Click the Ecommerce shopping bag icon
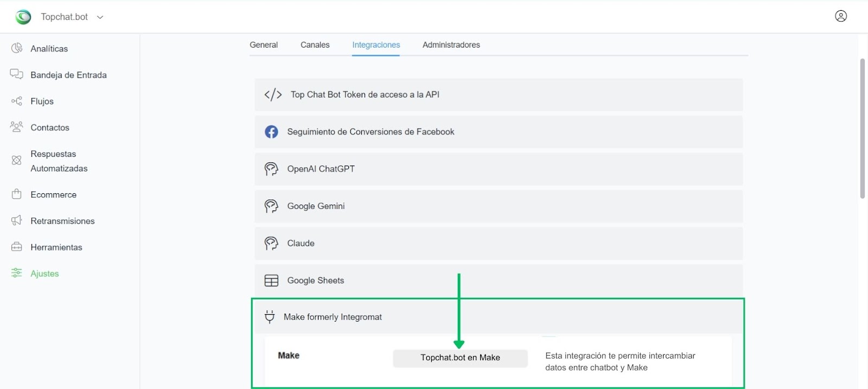Image resolution: width=868 pixels, height=389 pixels. pyautogui.click(x=17, y=194)
